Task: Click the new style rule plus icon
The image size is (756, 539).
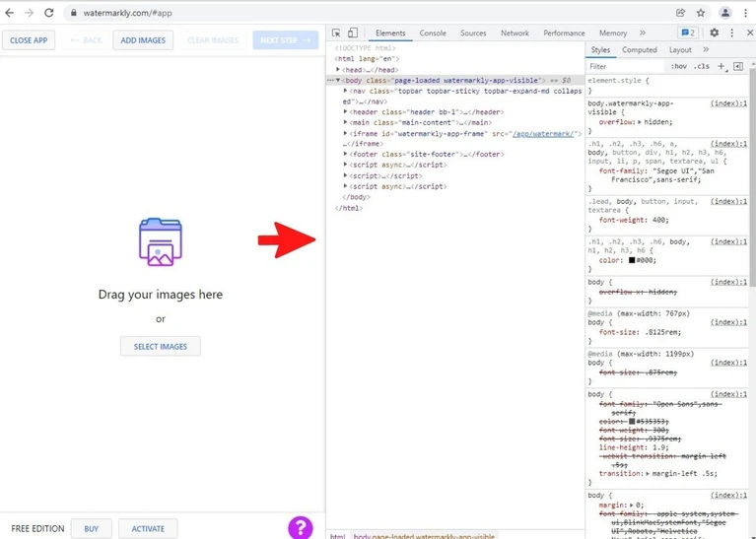Action: pyautogui.click(x=722, y=67)
